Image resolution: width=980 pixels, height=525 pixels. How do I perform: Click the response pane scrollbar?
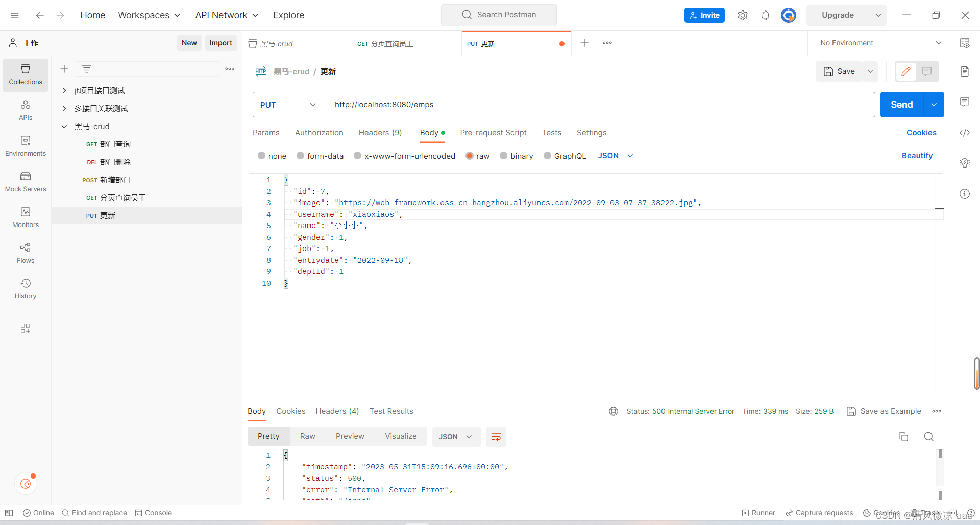(940, 474)
